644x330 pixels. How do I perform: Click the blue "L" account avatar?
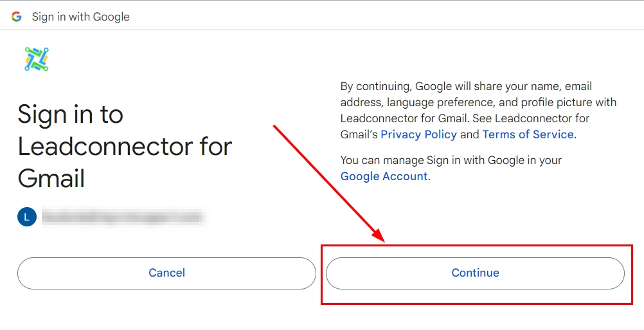[x=26, y=217]
